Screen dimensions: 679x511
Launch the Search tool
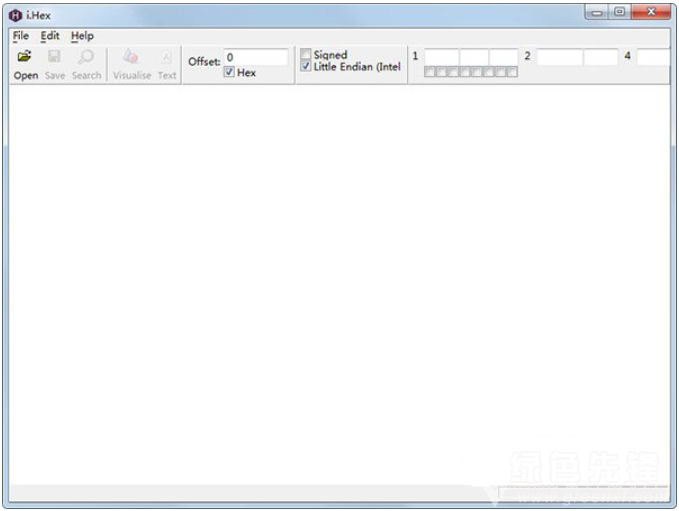pyautogui.click(x=86, y=65)
